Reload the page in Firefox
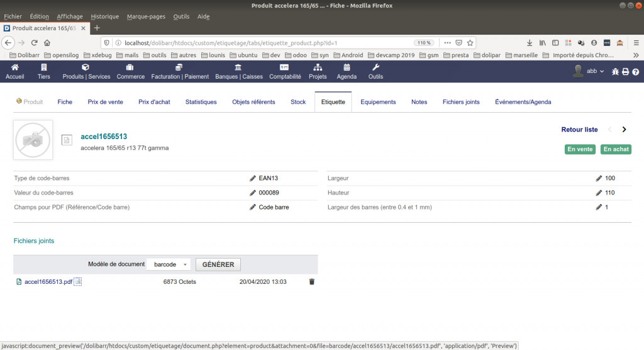Viewport: 644px width, 350px height. coord(34,43)
